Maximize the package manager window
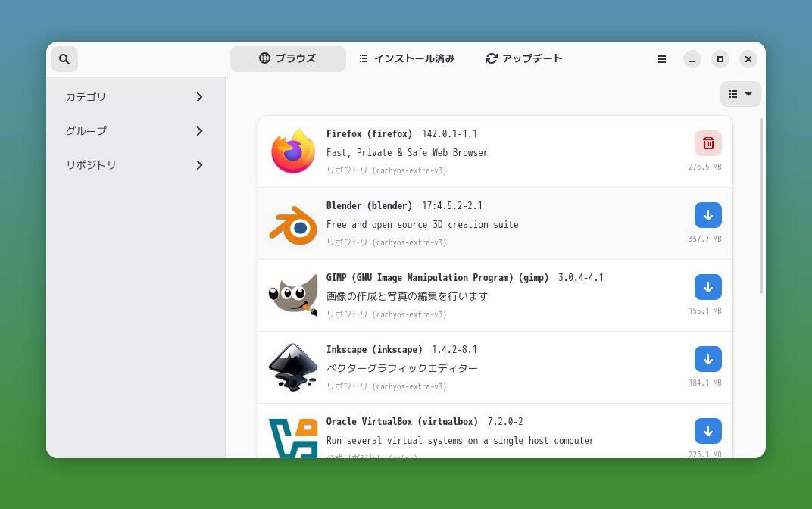Image resolution: width=812 pixels, height=509 pixels. click(720, 59)
